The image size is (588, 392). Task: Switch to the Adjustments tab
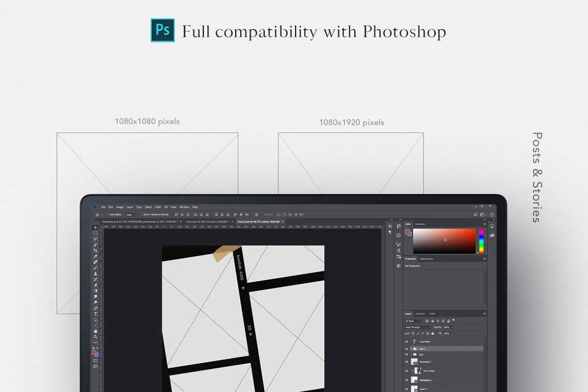pos(426,259)
